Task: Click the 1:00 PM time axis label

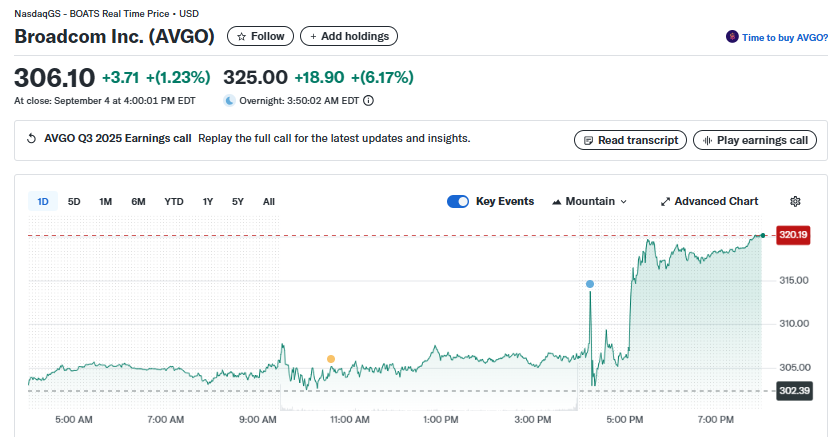Action: pos(440,420)
